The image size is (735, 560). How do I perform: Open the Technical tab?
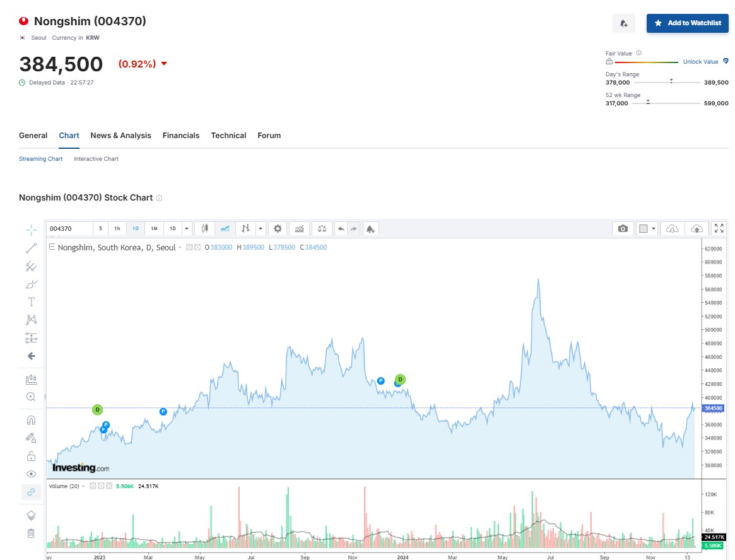[228, 136]
